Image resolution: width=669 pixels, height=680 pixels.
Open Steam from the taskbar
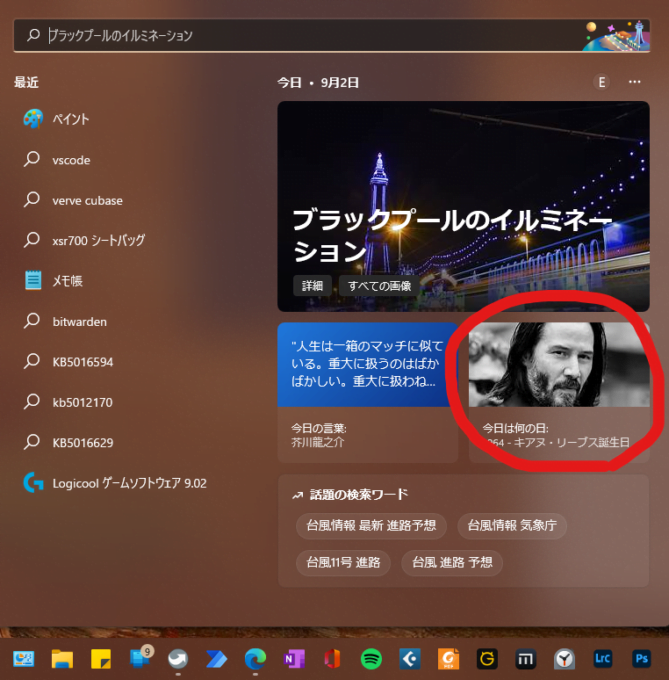tap(178, 658)
